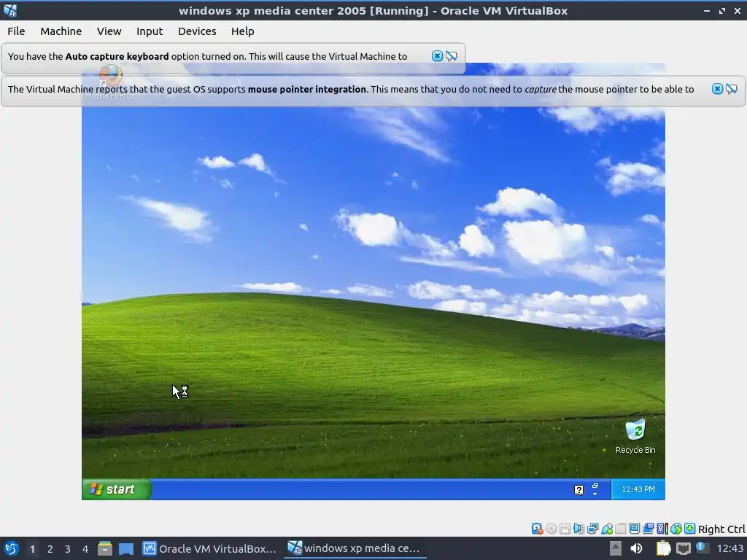This screenshot has height=560, width=747.
Task: Switch to Oracle VM VirtualBox manager task
Action: tap(209, 548)
